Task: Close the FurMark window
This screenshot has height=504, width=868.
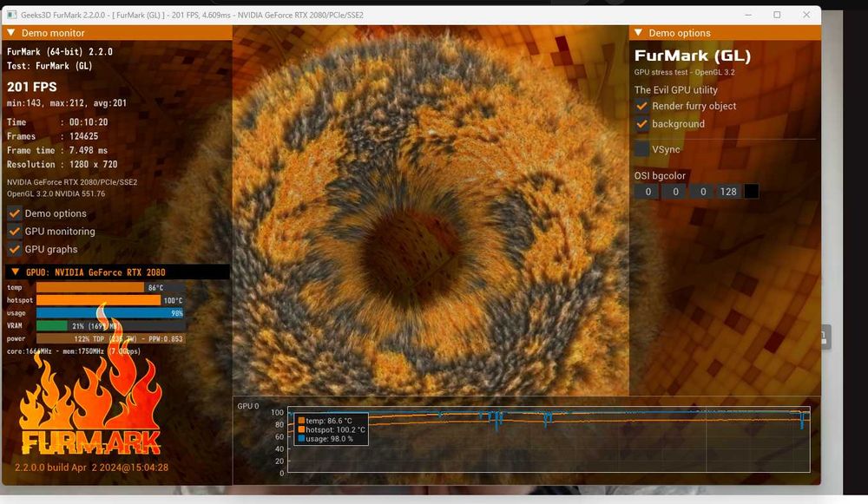Action: click(806, 15)
